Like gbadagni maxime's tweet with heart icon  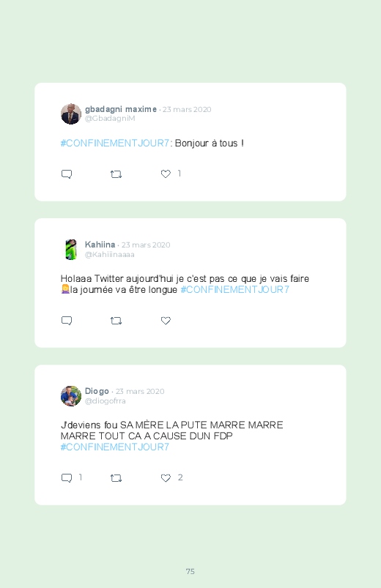pos(166,174)
